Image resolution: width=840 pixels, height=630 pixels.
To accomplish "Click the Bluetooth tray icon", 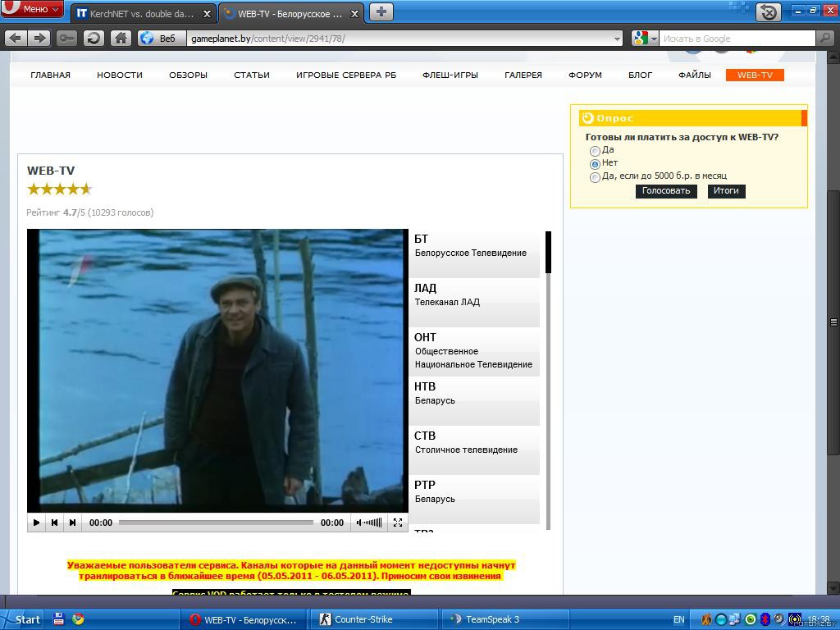I will tap(765, 619).
